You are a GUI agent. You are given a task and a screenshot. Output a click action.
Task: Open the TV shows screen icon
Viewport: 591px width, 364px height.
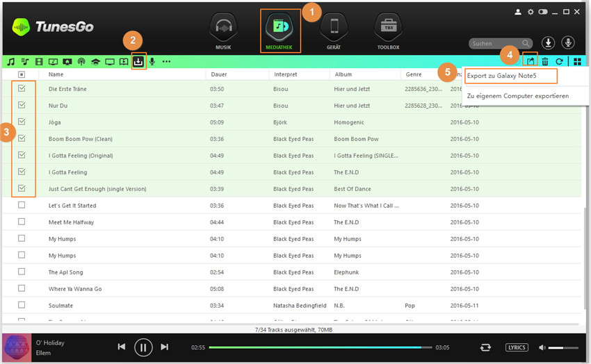110,62
